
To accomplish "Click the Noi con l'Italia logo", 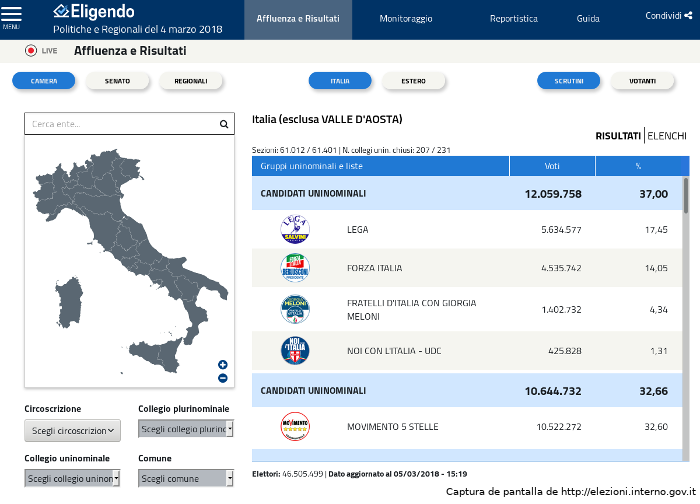I will point(295,350).
